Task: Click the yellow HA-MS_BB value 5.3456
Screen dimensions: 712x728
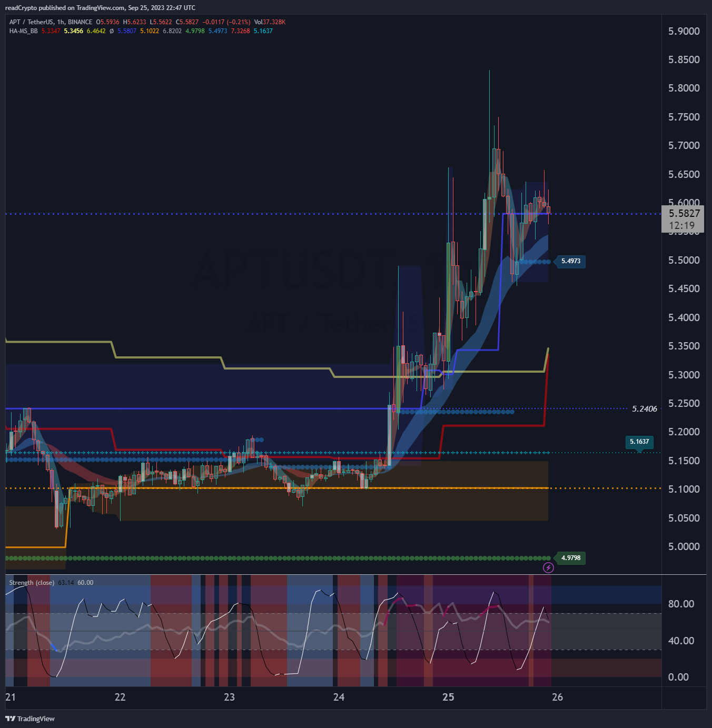Action: tap(74, 31)
